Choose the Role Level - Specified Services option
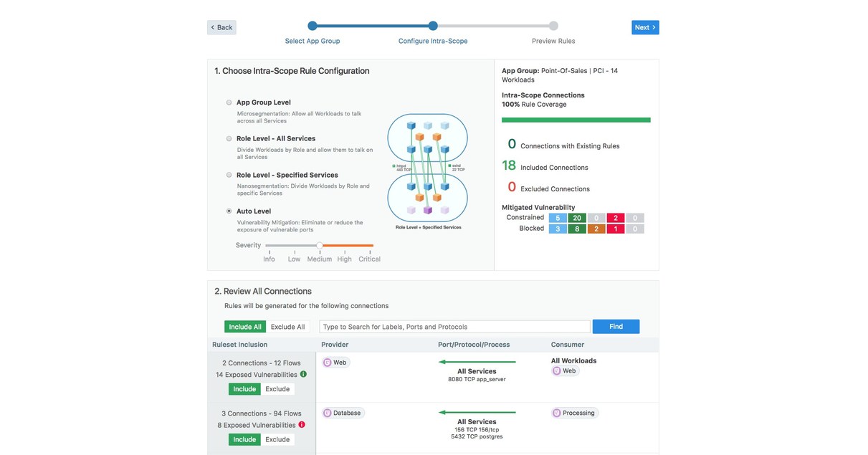Viewport: 868px width, 455px height. pyautogui.click(x=229, y=175)
